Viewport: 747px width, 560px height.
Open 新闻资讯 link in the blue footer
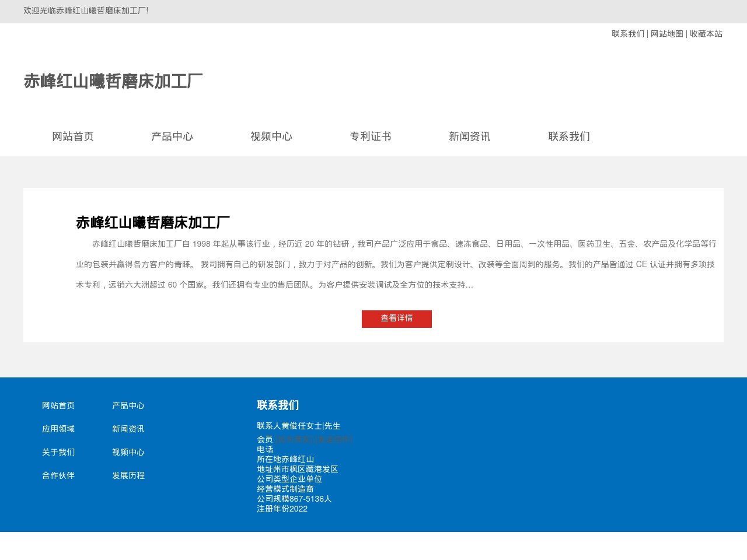point(128,429)
